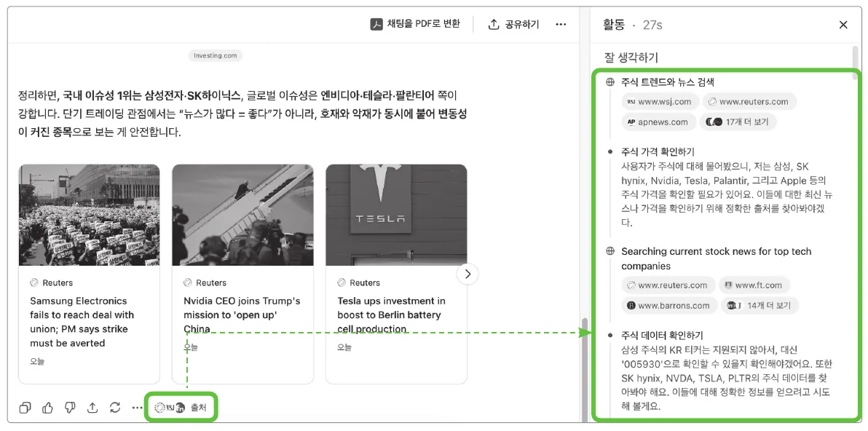This screenshot has width=868, height=431.
Task: Regenerate the response with the refresh icon
Action: tap(115, 408)
